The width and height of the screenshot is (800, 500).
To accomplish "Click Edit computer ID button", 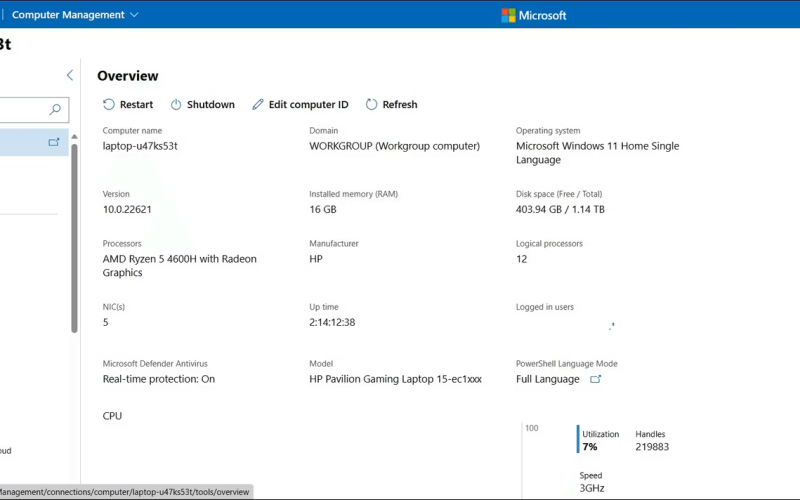I will coord(300,105).
